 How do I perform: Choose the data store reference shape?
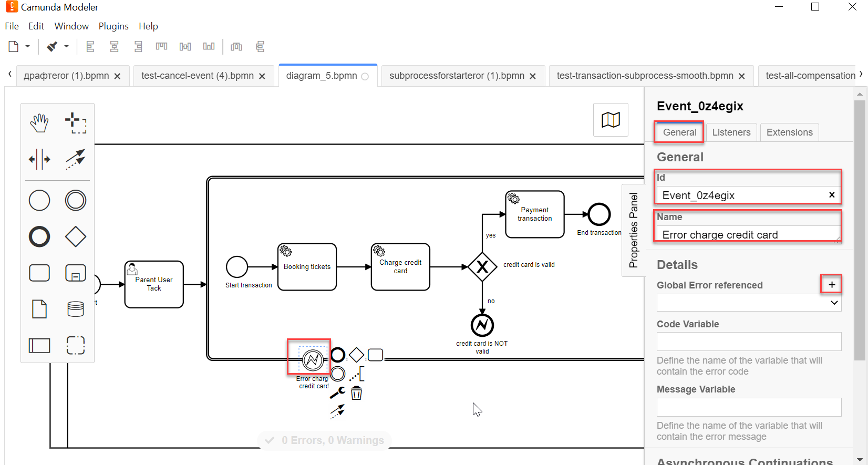(76, 309)
